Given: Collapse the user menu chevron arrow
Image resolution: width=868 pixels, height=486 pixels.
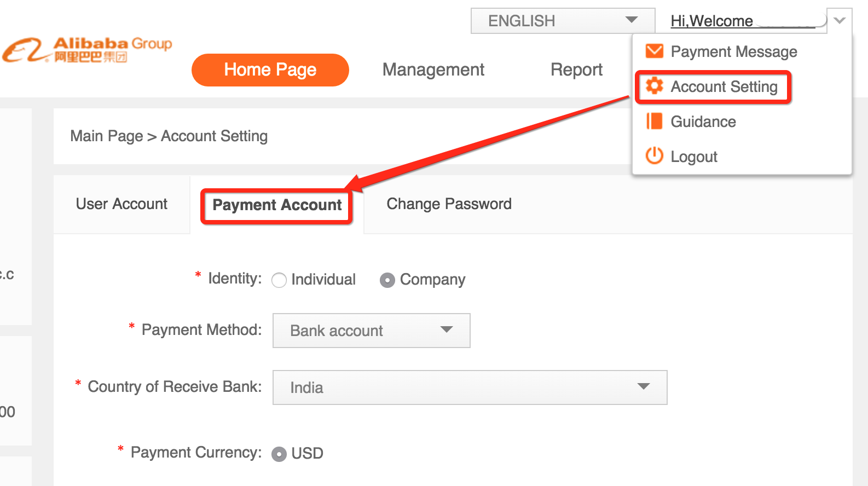Looking at the screenshot, I should pos(840,21).
